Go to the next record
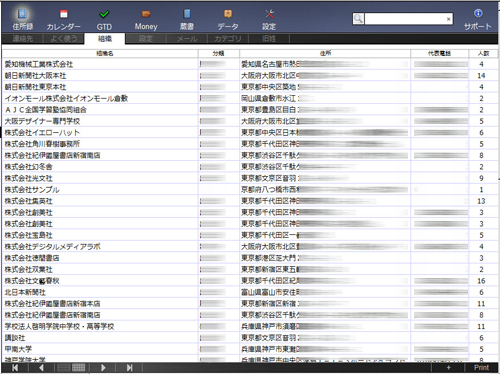The width and height of the screenshot is (500, 374). pos(103,367)
